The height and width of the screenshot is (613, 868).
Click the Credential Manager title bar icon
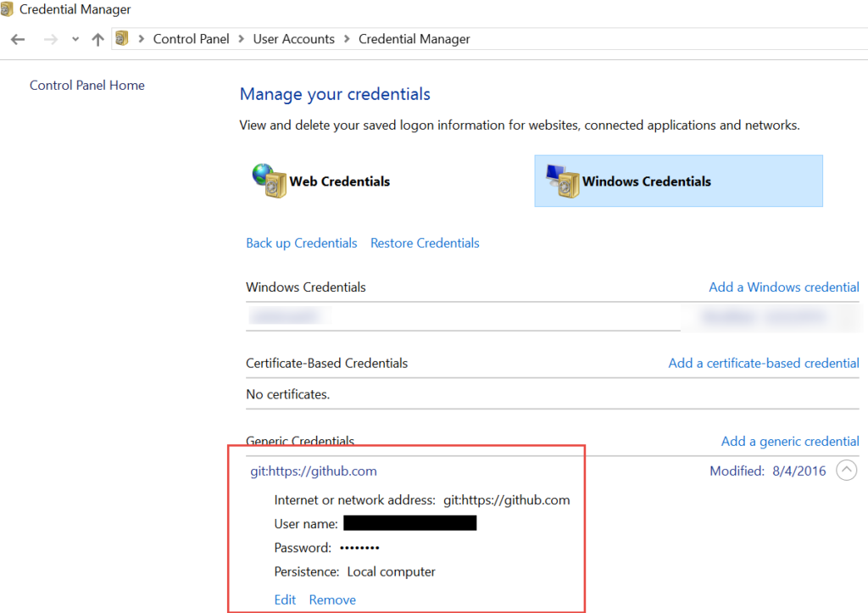pyautogui.click(x=7, y=8)
